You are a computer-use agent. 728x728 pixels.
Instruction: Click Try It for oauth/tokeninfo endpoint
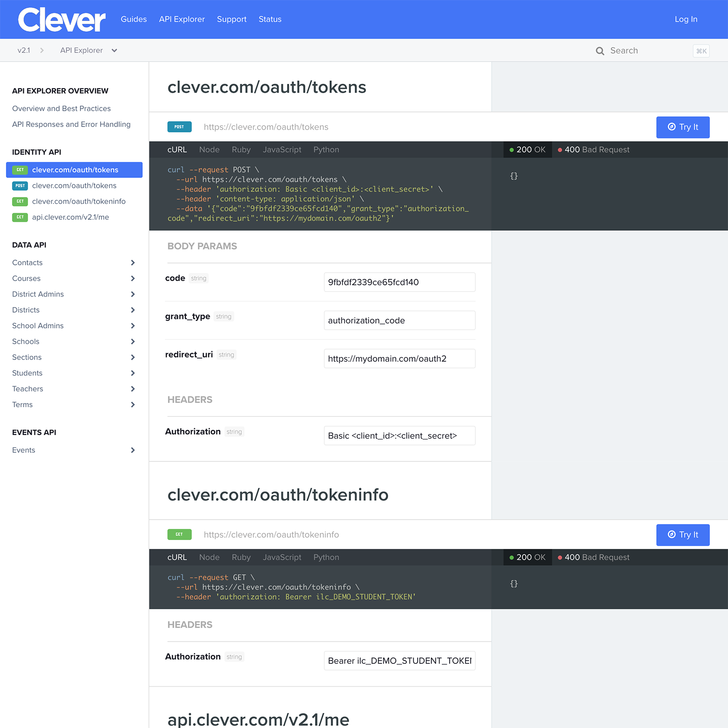coord(683,535)
